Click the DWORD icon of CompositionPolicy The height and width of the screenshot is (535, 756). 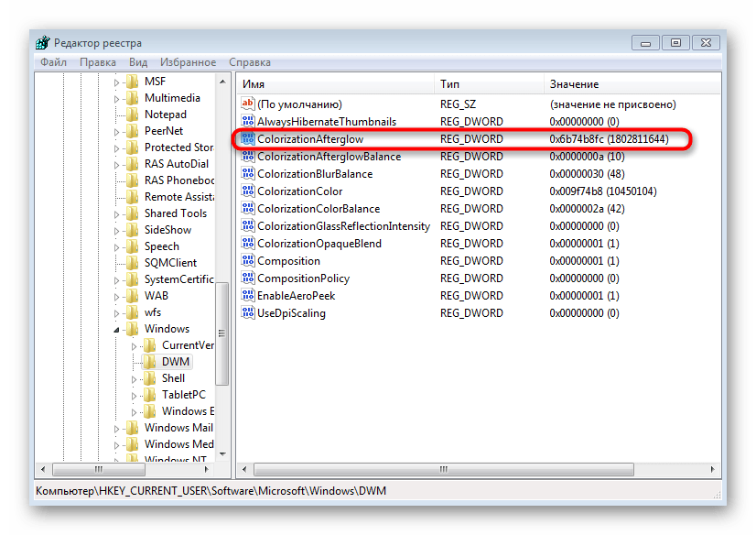(248, 278)
